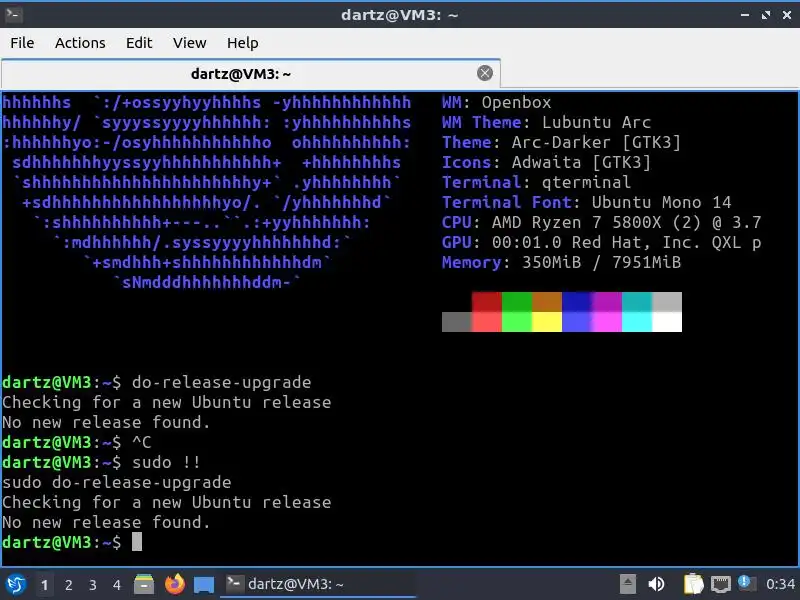Launch the file manager from the panel

coord(144,584)
